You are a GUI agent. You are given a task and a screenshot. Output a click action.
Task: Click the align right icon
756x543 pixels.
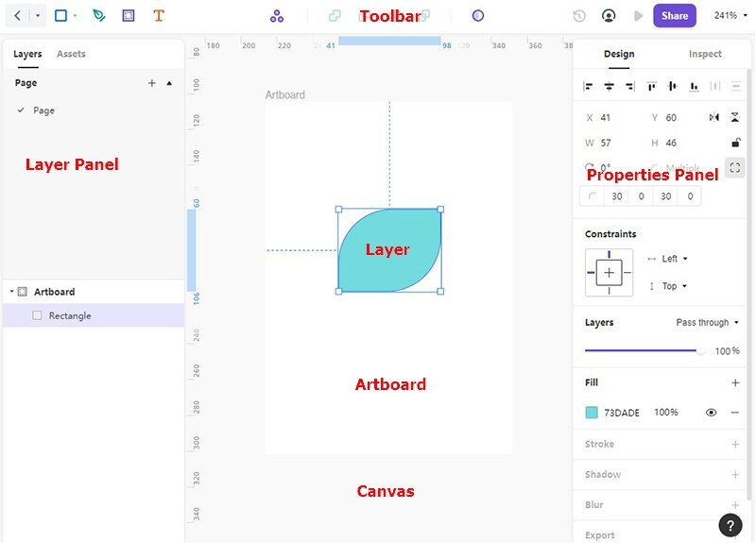(630, 86)
